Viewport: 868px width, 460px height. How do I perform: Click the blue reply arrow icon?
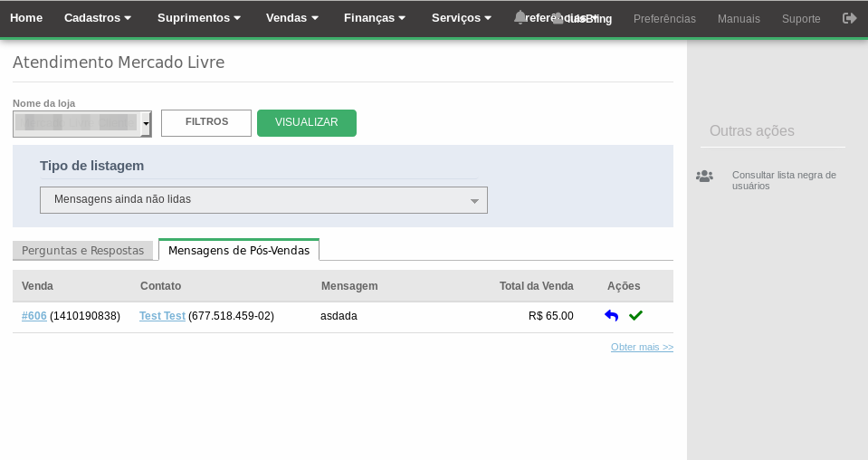pyautogui.click(x=611, y=315)
